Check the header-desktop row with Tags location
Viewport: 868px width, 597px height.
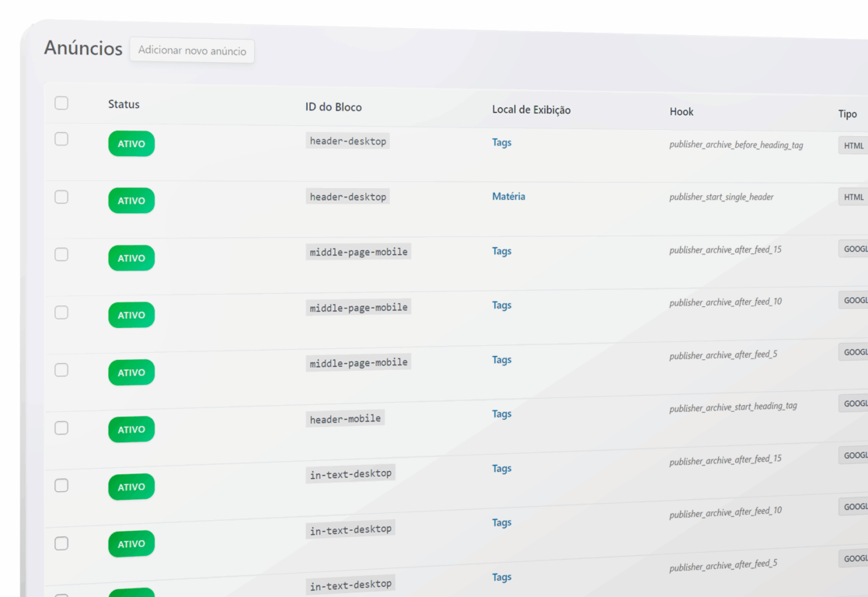61,139
